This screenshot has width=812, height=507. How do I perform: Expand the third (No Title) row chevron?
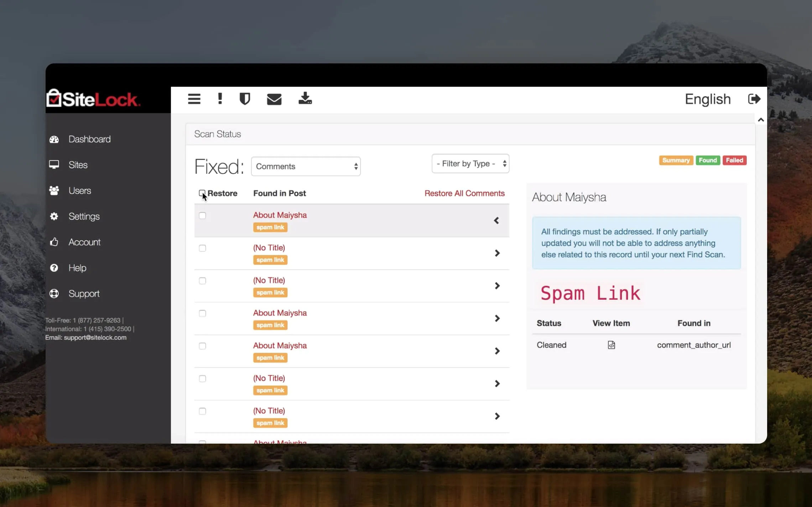point(497,383)
